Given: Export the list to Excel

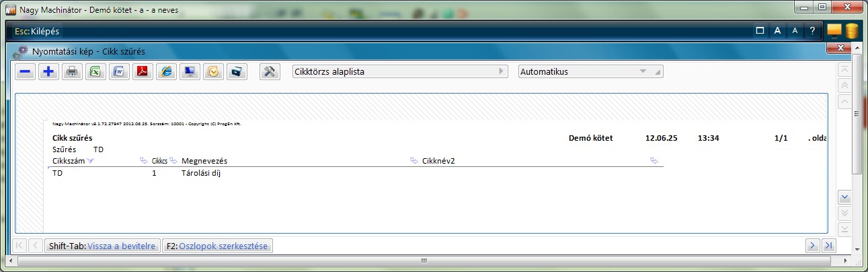Looking at the screenshot, I should tap(95, 71).
